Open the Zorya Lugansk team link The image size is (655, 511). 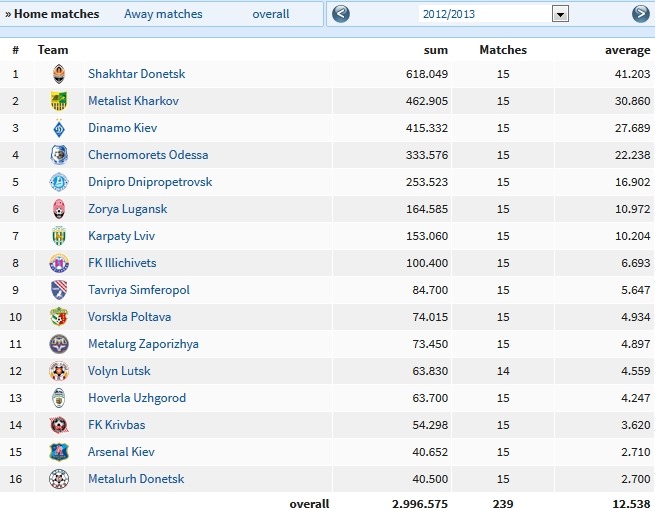click(x=127, y=209)
